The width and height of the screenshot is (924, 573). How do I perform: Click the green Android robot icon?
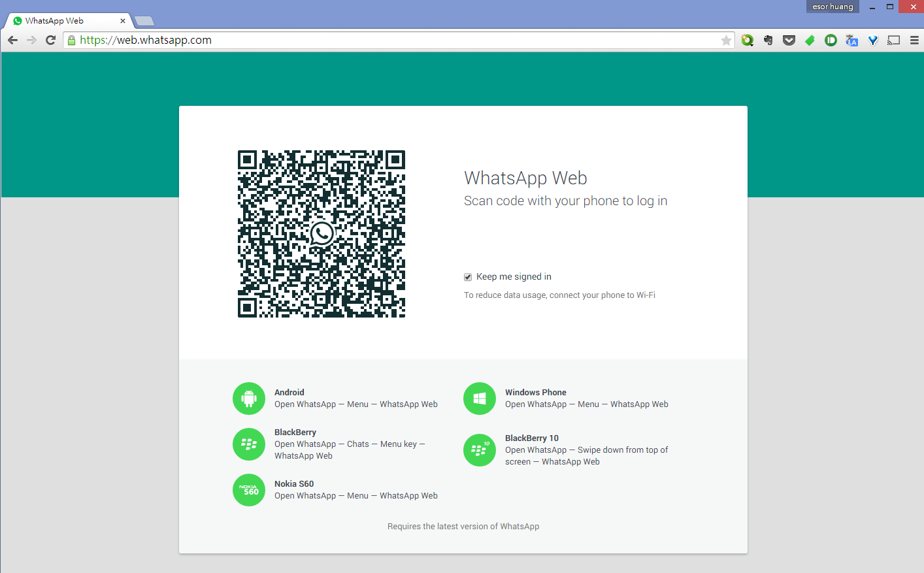coord(249,399)
